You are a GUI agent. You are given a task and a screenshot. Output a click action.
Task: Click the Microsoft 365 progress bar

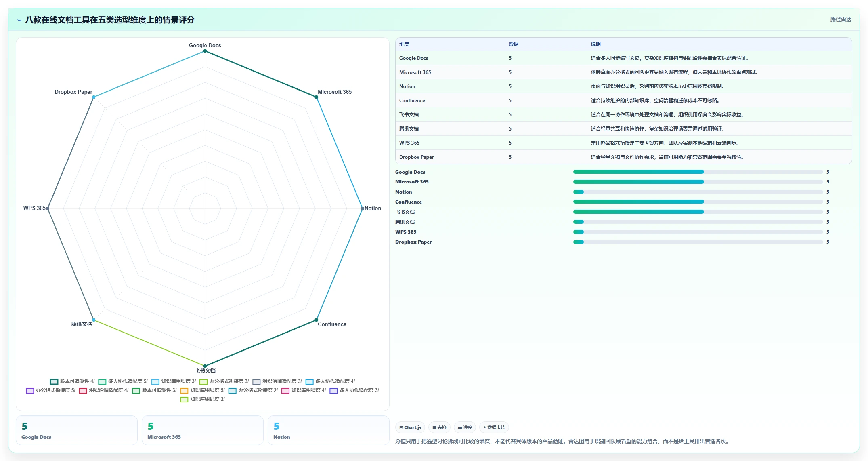tap(698, 182)
